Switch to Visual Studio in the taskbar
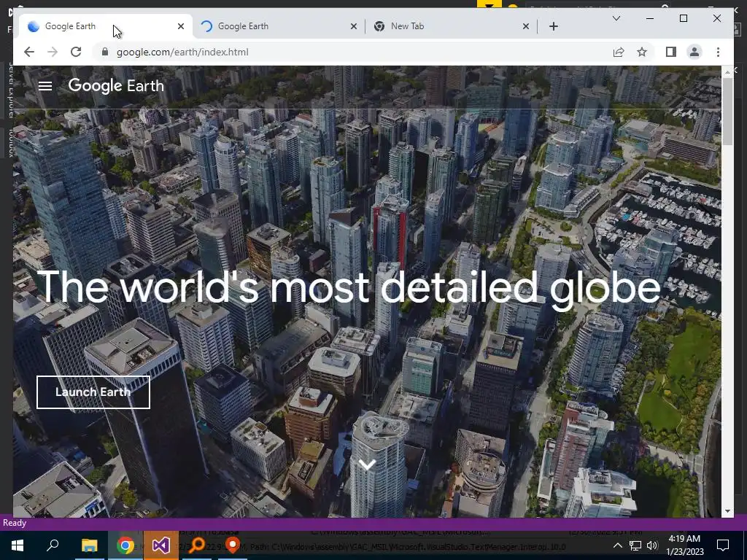The image size is (747, 560). point(161,545)
